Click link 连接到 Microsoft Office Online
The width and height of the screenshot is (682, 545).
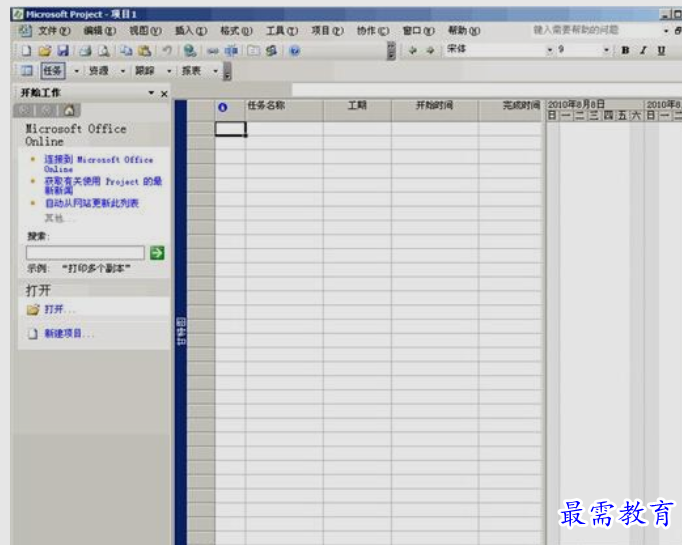pos(99,164)
